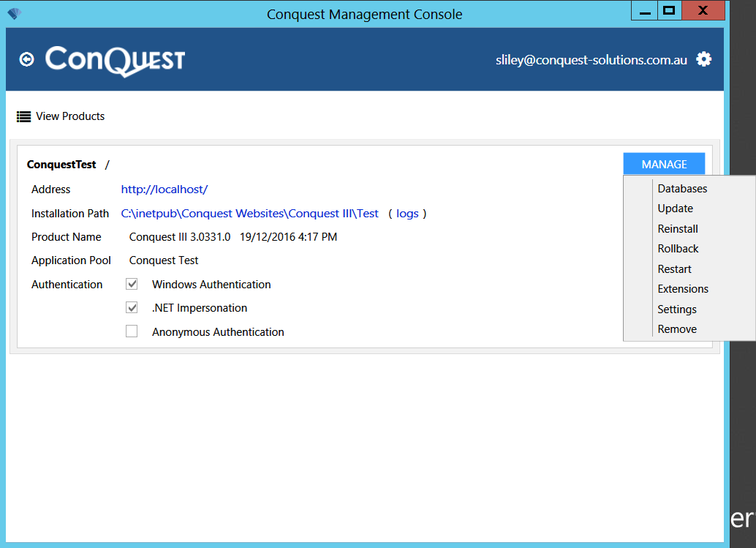Click the ConquestTest product title
Viewport: 756px width, 548px height.
tap(61, 165)
